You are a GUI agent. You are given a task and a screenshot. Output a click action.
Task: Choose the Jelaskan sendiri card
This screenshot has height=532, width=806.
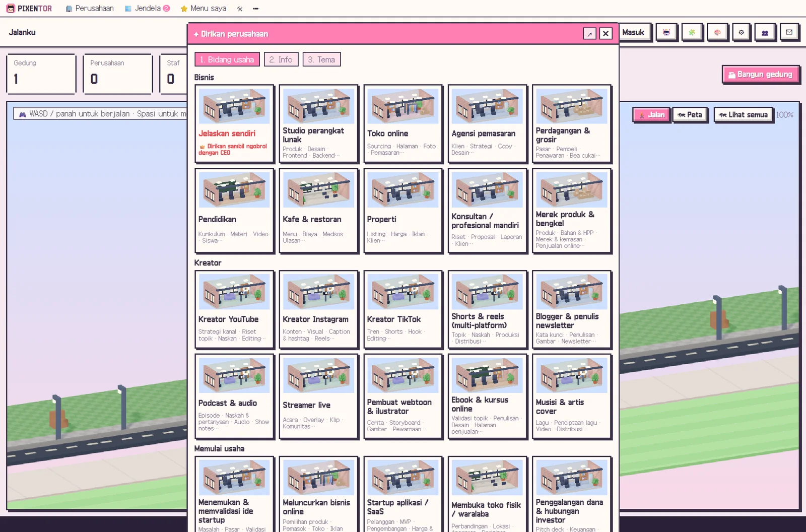coord(234,123)
